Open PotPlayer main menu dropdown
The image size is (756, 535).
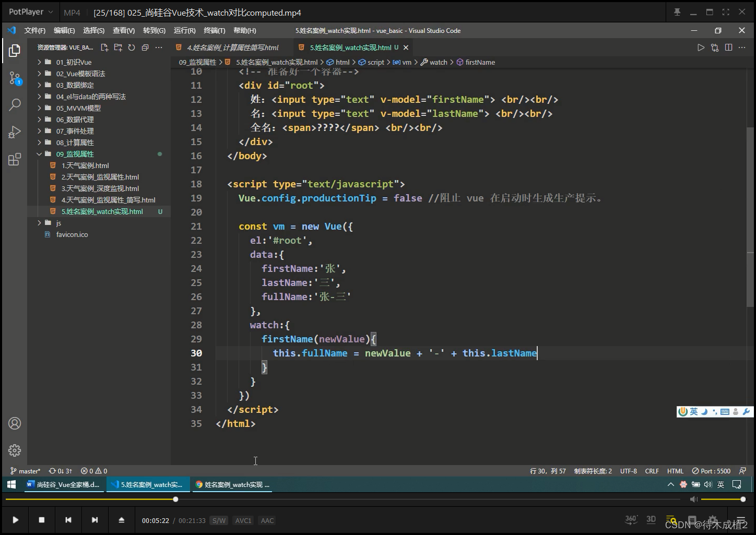pos(31,12)
